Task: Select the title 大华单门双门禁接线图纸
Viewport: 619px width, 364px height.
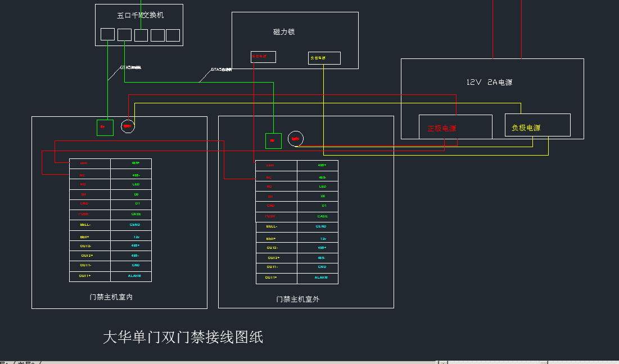Action: (x=183, y=338)
